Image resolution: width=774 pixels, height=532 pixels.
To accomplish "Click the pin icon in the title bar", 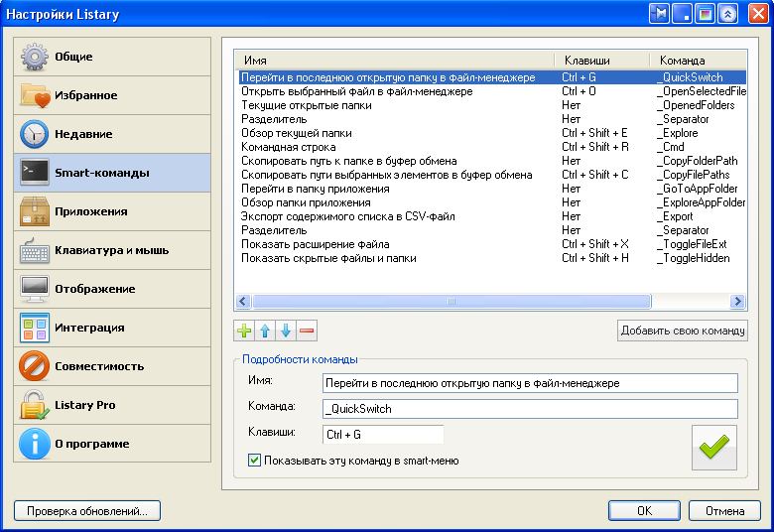I will [x=660, y=13].
